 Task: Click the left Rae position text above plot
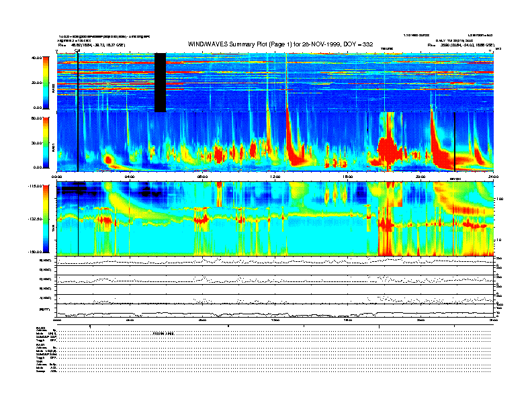[x=91, y=45]
